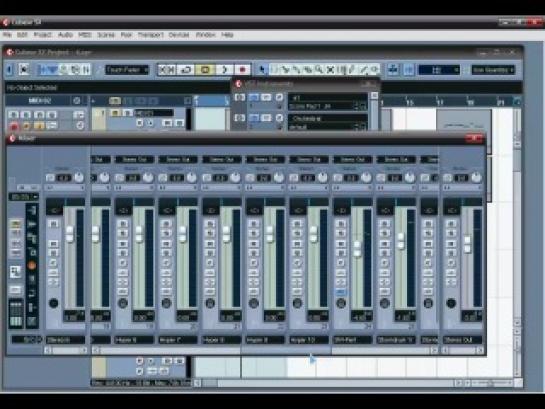Click the Play button in project toolbar
The width and height of the screenshot is (545, 409).
[224, 69]
